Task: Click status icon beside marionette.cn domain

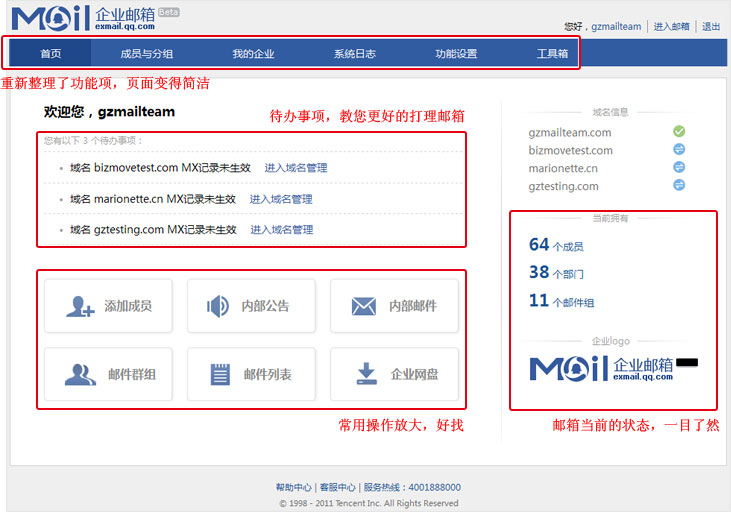Action: [679, 168]
